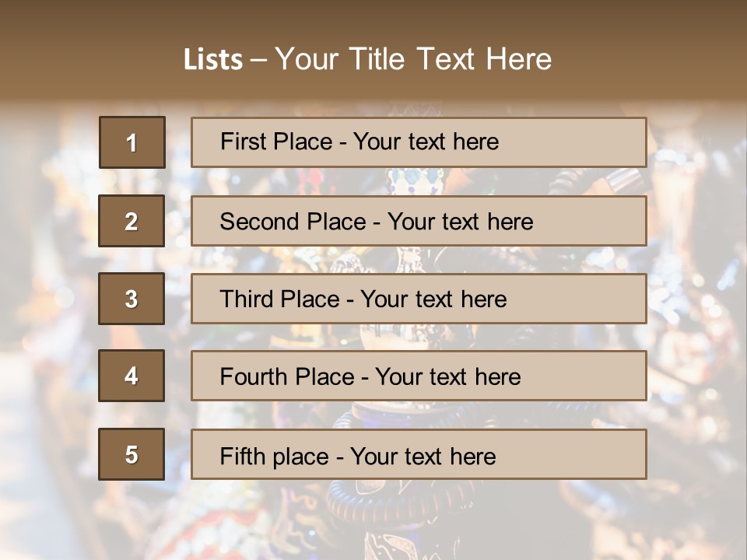Click 'Your text here' in Fifth place bar
Viewport: 747px width, 560px height.
click(x=423, y=456)
